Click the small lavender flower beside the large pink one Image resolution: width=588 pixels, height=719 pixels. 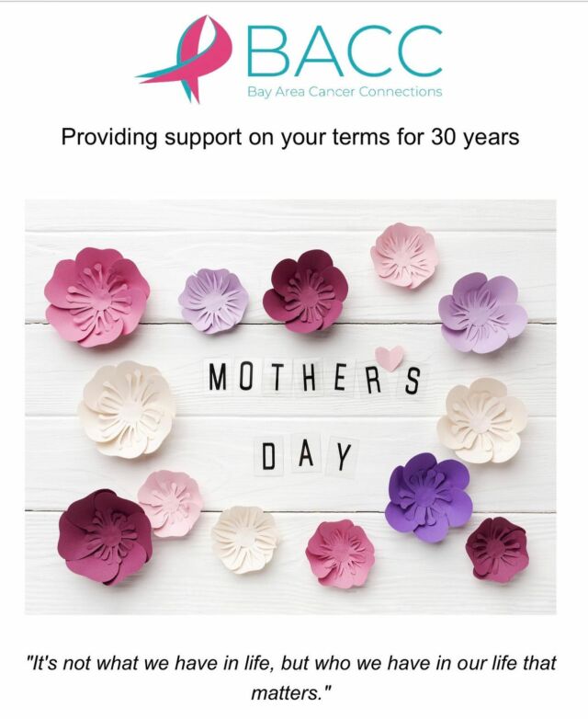tap(214, 301)
